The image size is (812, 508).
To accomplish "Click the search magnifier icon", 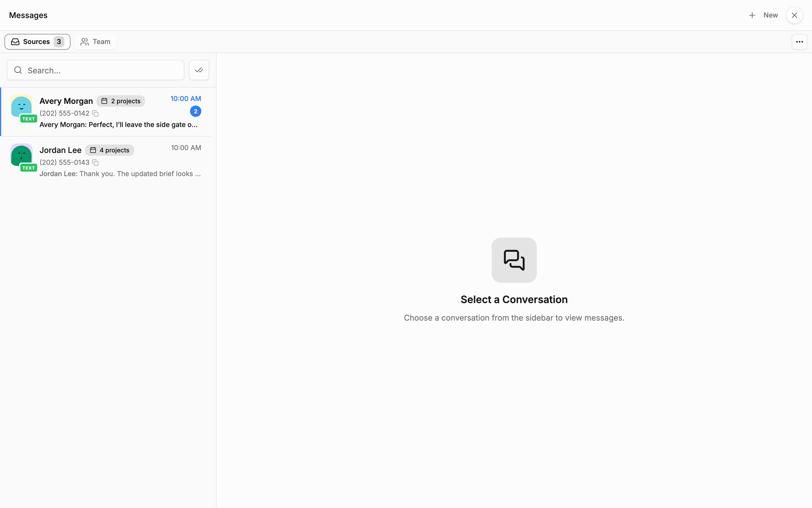I will (18, 70).
